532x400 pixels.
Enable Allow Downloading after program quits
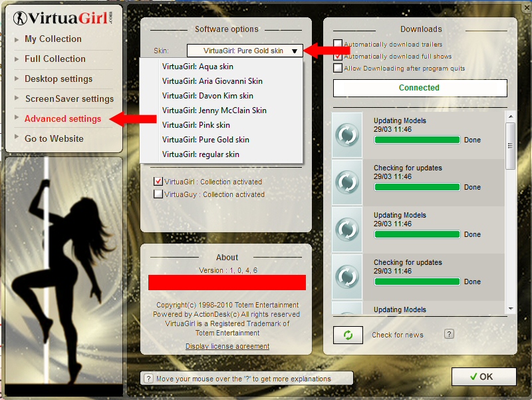[338, 68]
